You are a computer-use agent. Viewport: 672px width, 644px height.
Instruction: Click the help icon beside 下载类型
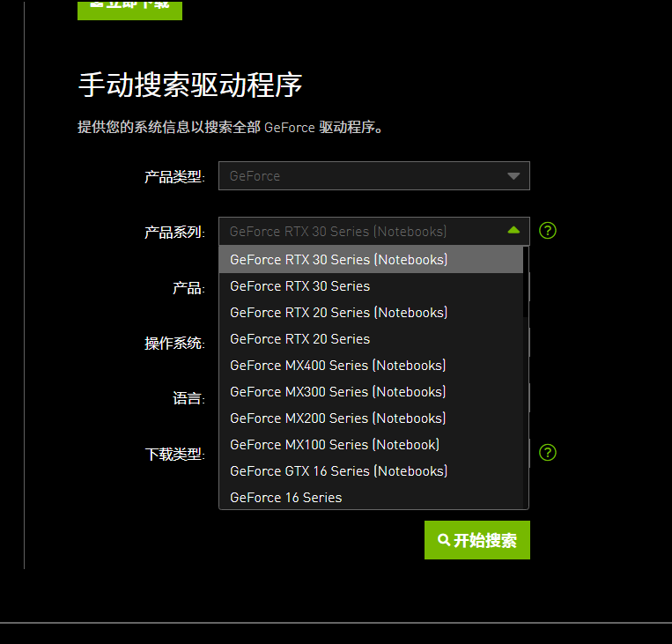point(547,452)
